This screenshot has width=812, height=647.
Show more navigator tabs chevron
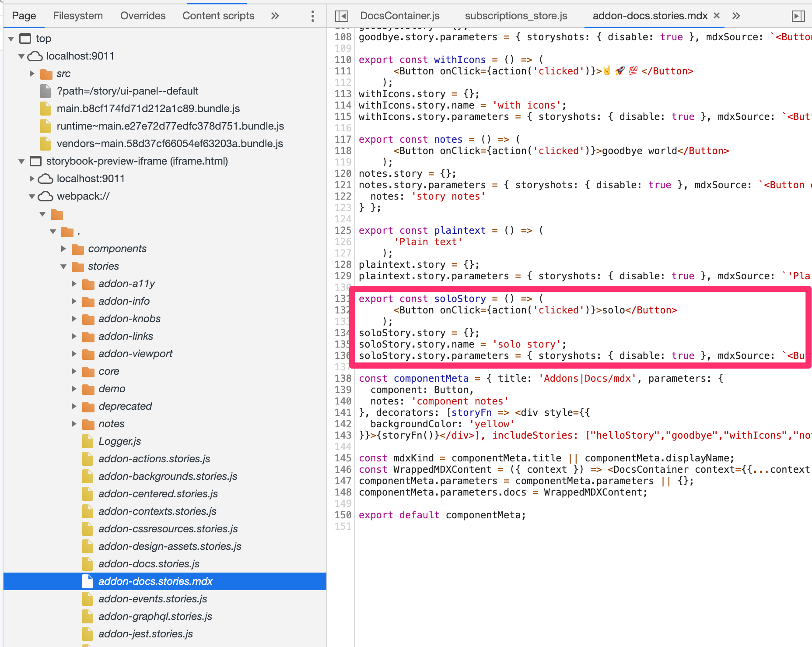(275, 16)
